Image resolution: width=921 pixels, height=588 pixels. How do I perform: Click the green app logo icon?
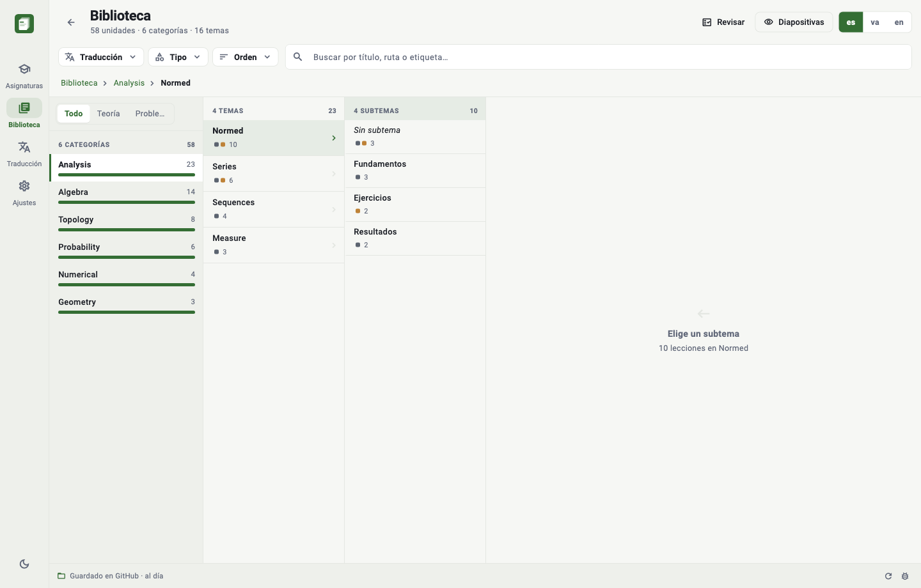(x=24, y=24)
